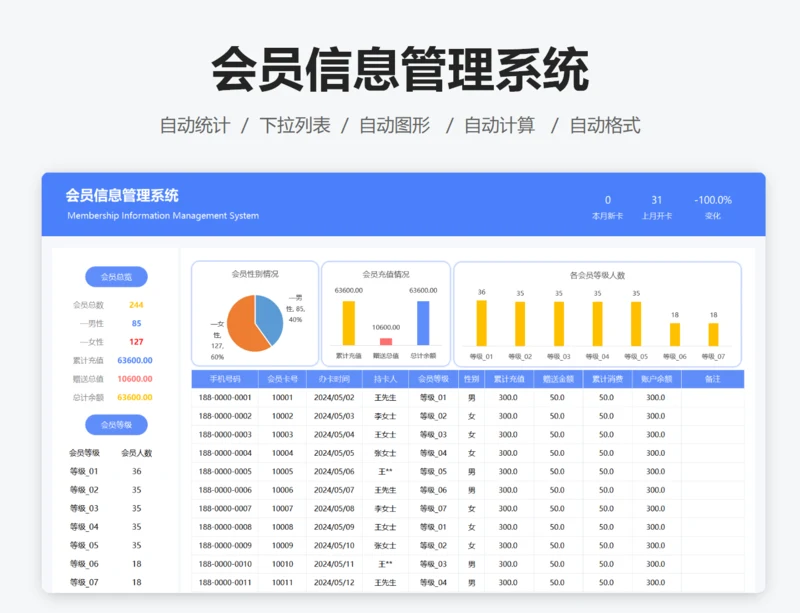Screen dimensions: 800x613
Task: Click cardholder 张女士 in row 10004
Action: (x=385, y=453)
